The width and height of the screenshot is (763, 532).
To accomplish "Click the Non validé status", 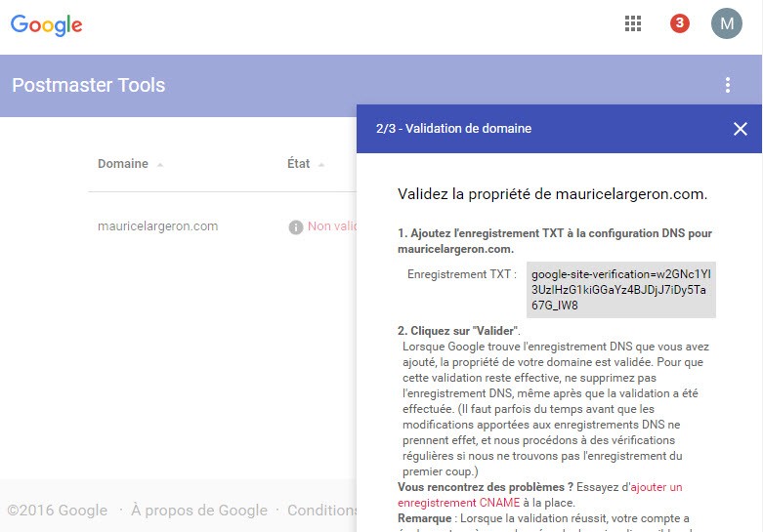I will 332,226.
